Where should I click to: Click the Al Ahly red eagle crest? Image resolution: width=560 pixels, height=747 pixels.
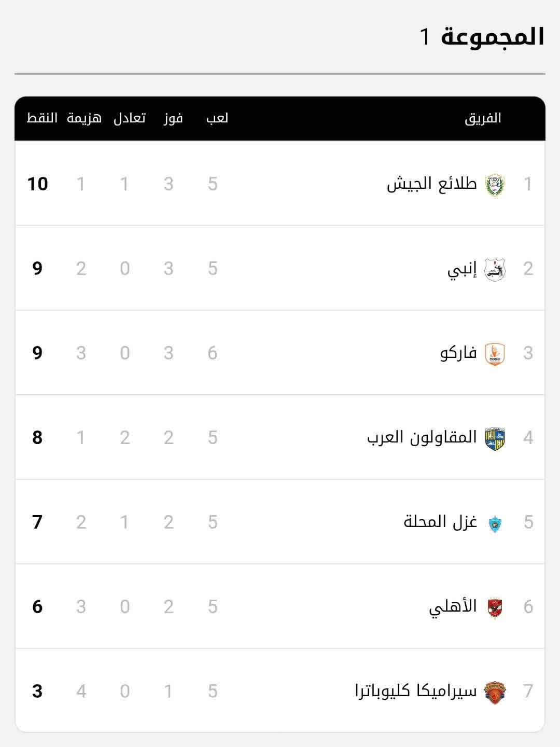click(495, 607)
